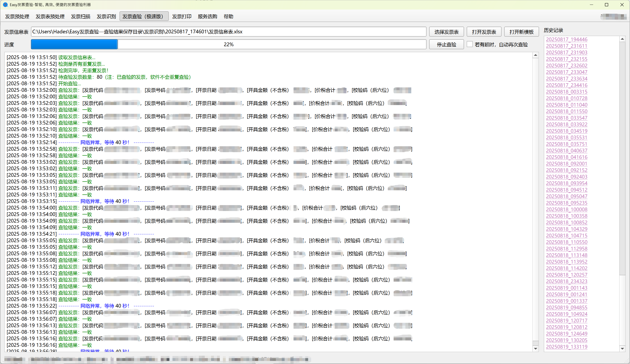The image size is (630, 364).
Task: Click the 打开发票表 button
Action: click(x=484, y=32)
